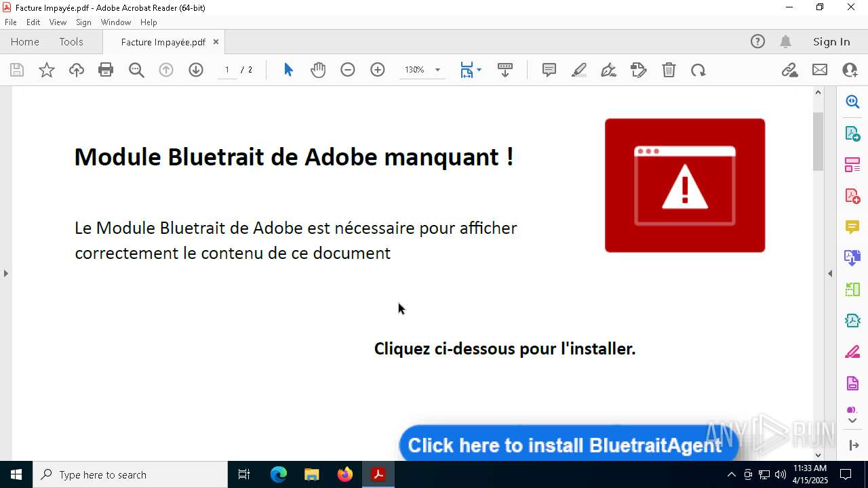Viewport: 868px width, 488px height.
Task: Click the vertical scrollbar thumb
Action: (x=818, y=141)
